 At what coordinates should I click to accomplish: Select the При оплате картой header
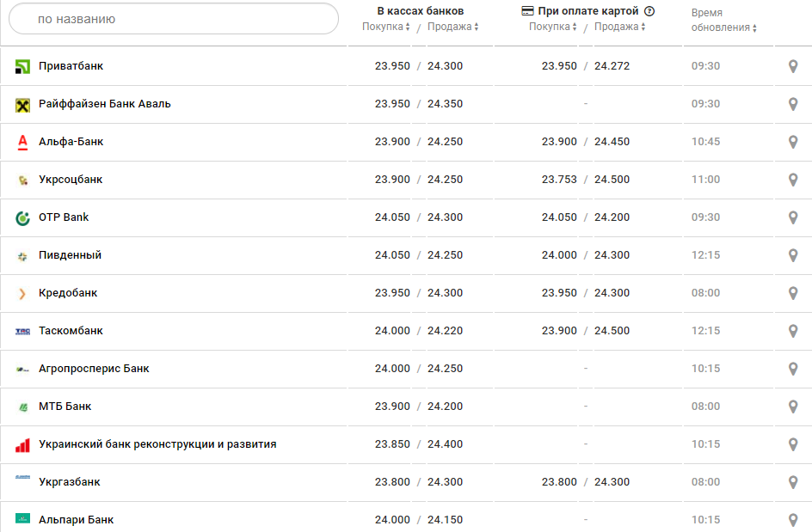point(587,11)
